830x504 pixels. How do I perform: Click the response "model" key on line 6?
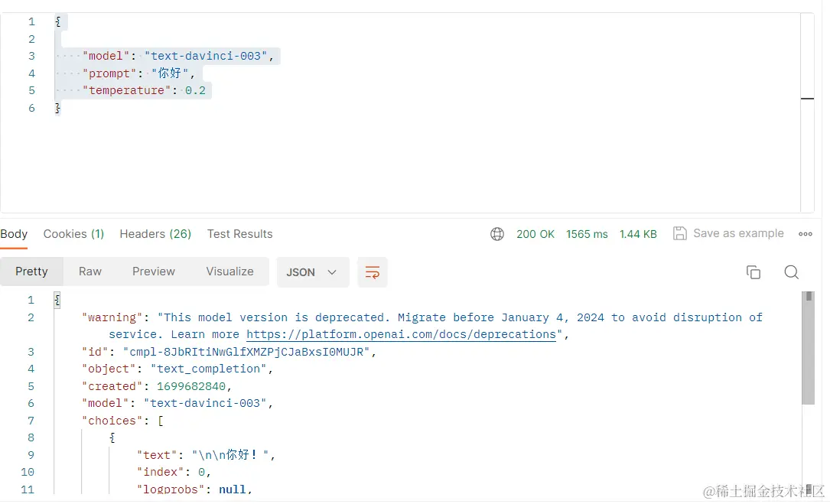click(x=105, y=403)
